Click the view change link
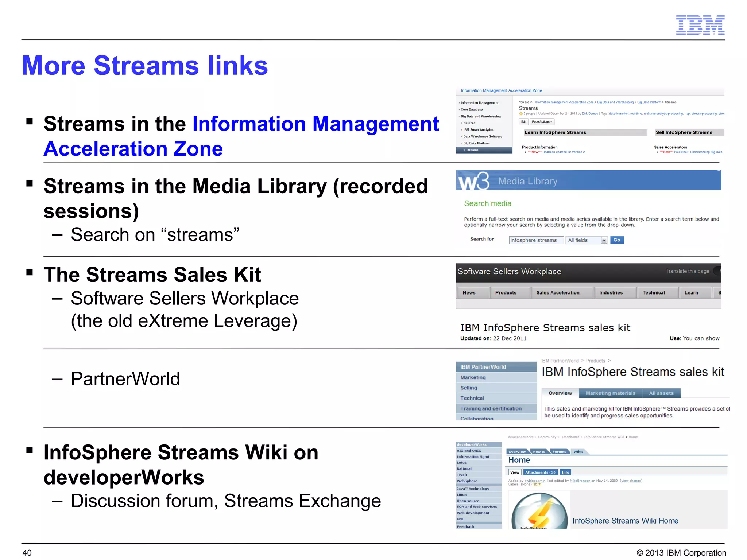 point(631,481)
